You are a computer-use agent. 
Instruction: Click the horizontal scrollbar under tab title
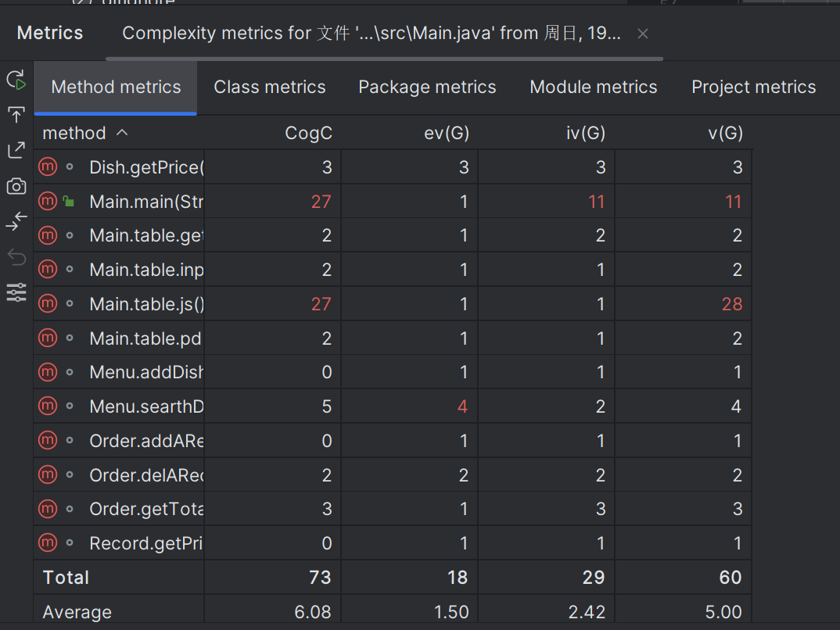pyautogui.click(x=383, y=59)
